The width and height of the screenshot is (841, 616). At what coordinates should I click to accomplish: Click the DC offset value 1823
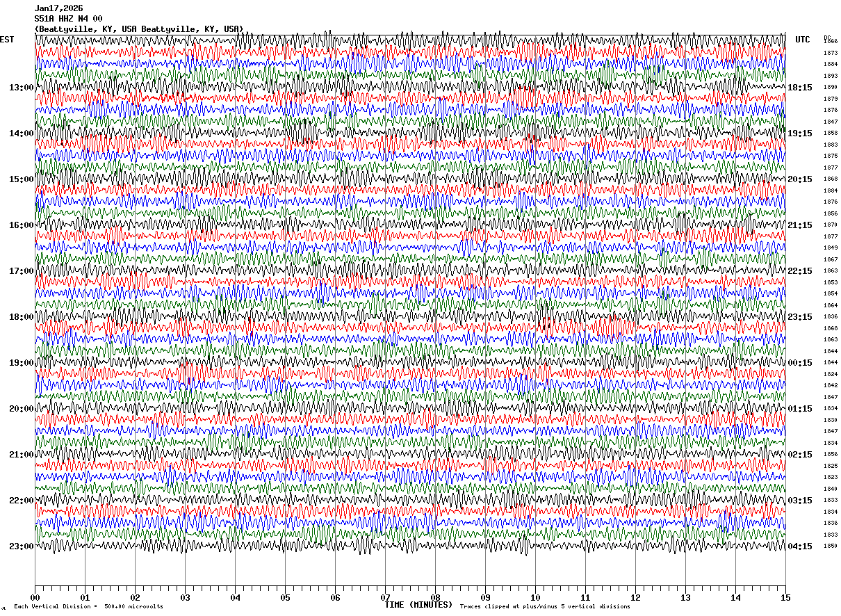[x=830, y=478]
